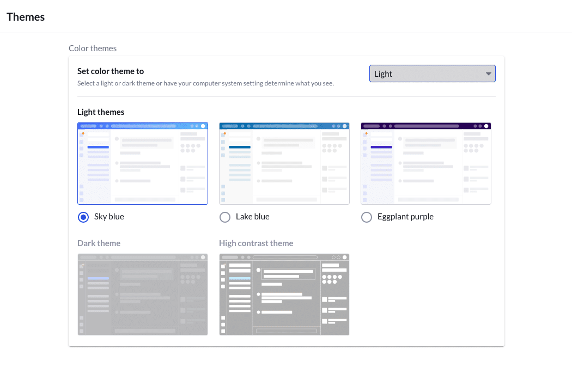
Task: Select the Sky blue radio button
Action: coord(83,217)
